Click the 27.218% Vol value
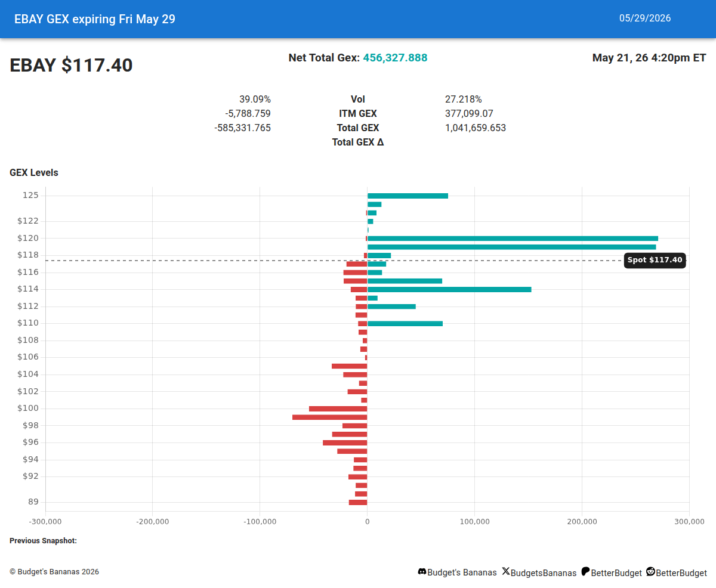This screenshot has height=588, width=716. 464,99
